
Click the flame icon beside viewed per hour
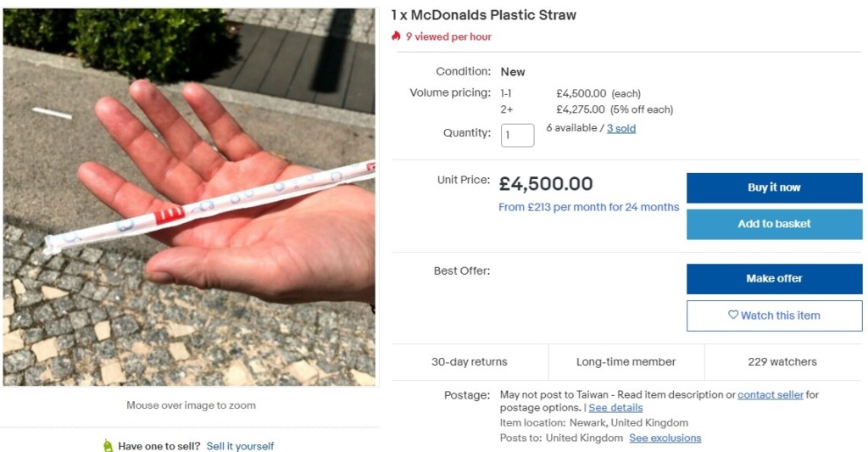coord(396,36)
